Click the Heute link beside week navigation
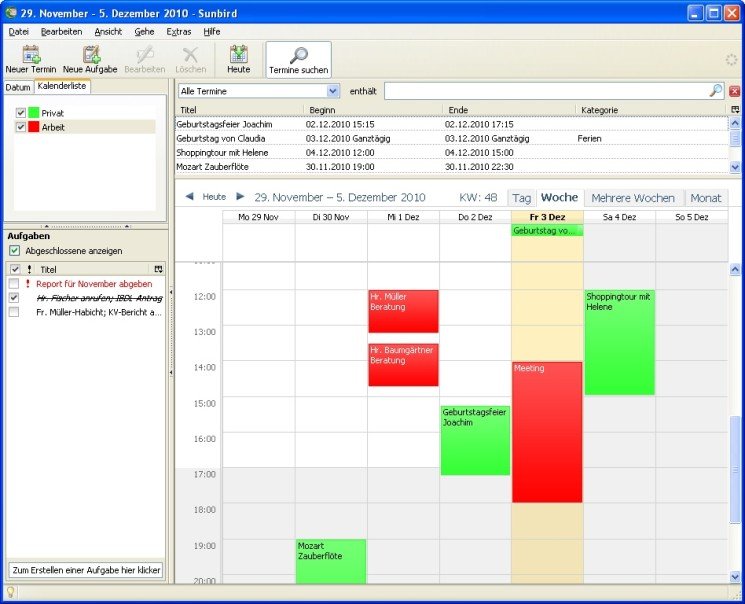The image size is (745, 604). pyautogui.click(x=214, y=197)
